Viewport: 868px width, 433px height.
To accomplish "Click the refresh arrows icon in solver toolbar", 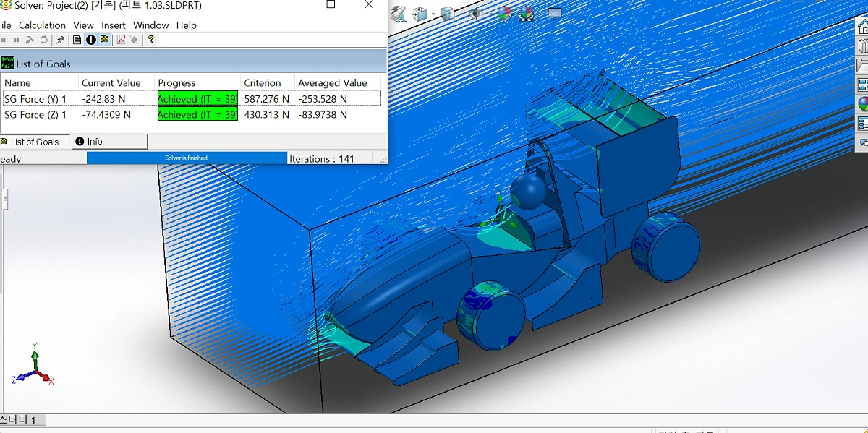I will [x=44, y=40].
